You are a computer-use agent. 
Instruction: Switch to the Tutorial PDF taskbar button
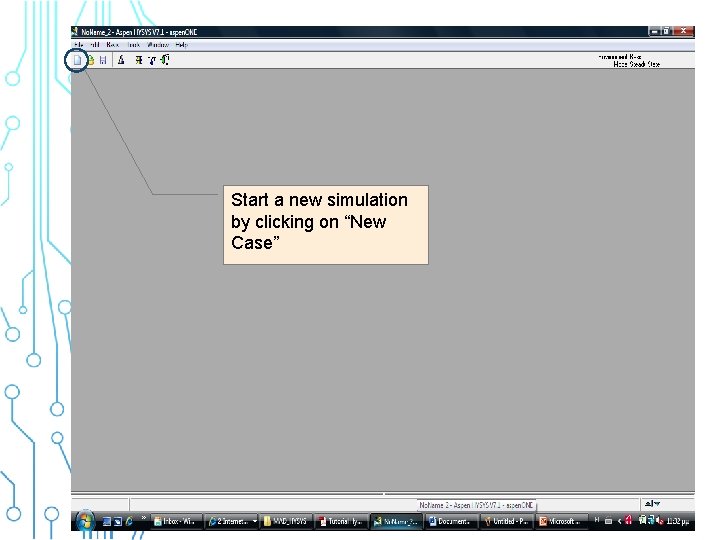pos(341,522)
